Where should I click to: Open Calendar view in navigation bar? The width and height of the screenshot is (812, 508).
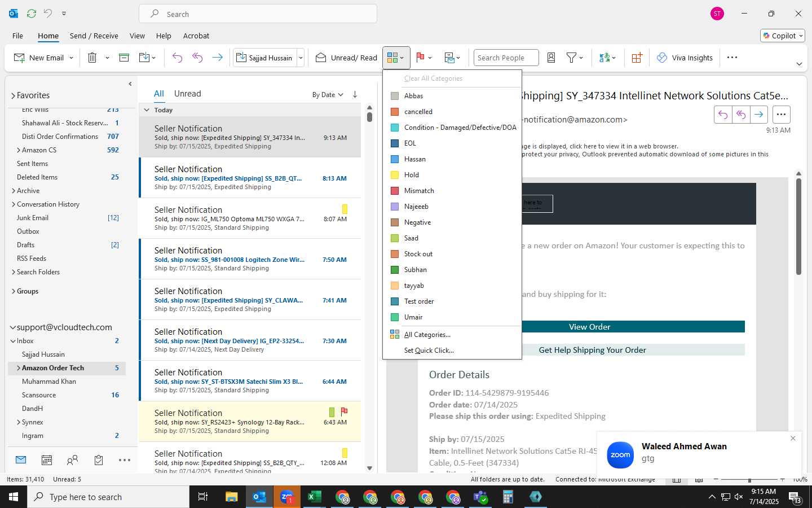point(47,460)
